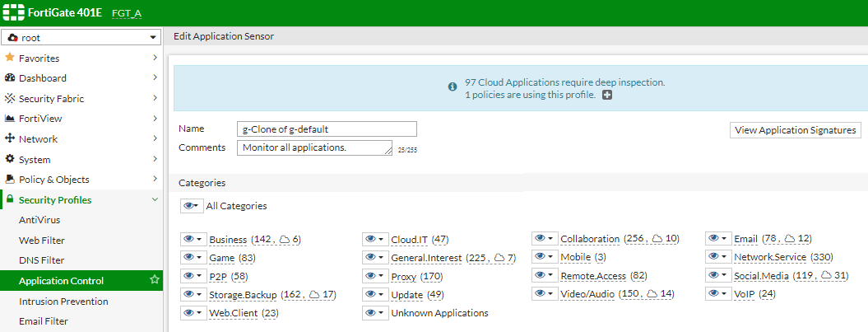The image size is (868, 332).
Task: Open Intrusion Prevention in the sidebar
Action: (x=63, y=302)
